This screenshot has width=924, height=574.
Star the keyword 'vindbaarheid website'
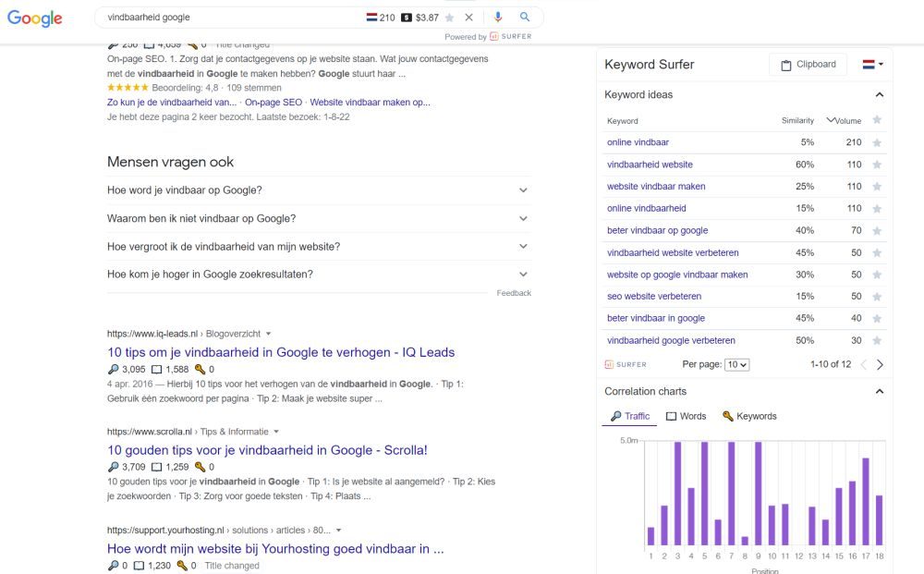tap(877, 165)
